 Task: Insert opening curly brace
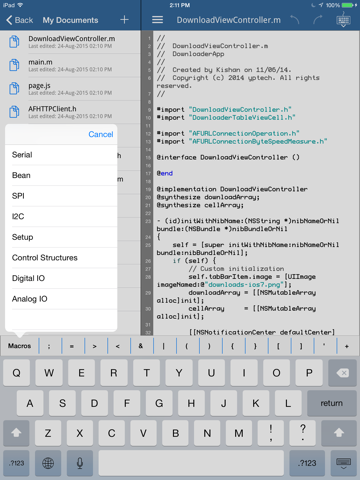tap(232, 346)
